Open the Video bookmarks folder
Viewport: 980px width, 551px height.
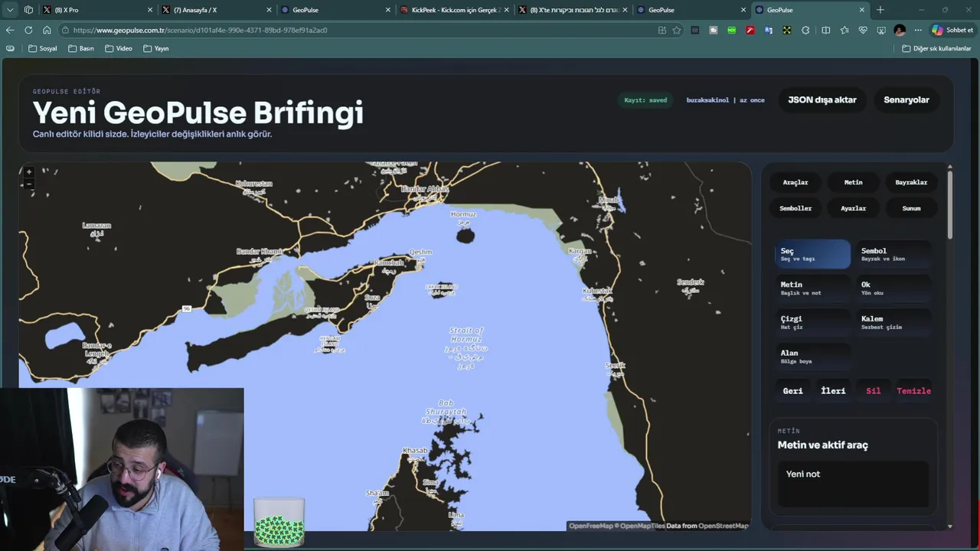point(119,48)
